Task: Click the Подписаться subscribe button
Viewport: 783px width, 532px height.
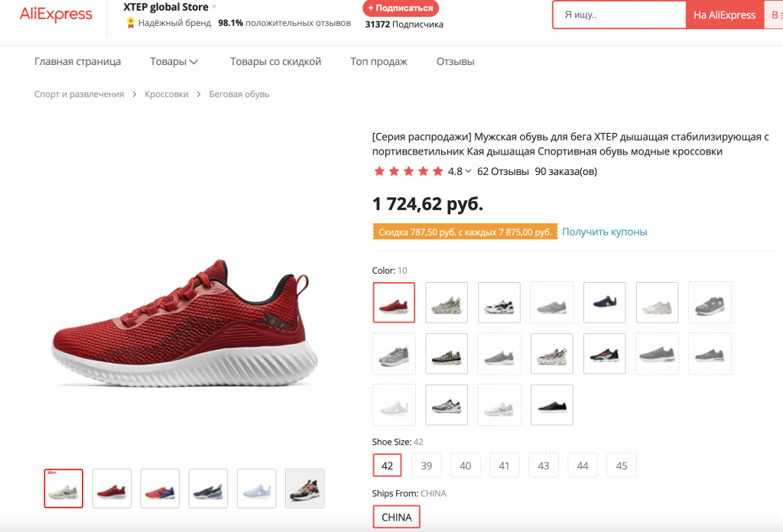Action: (401, 8)
